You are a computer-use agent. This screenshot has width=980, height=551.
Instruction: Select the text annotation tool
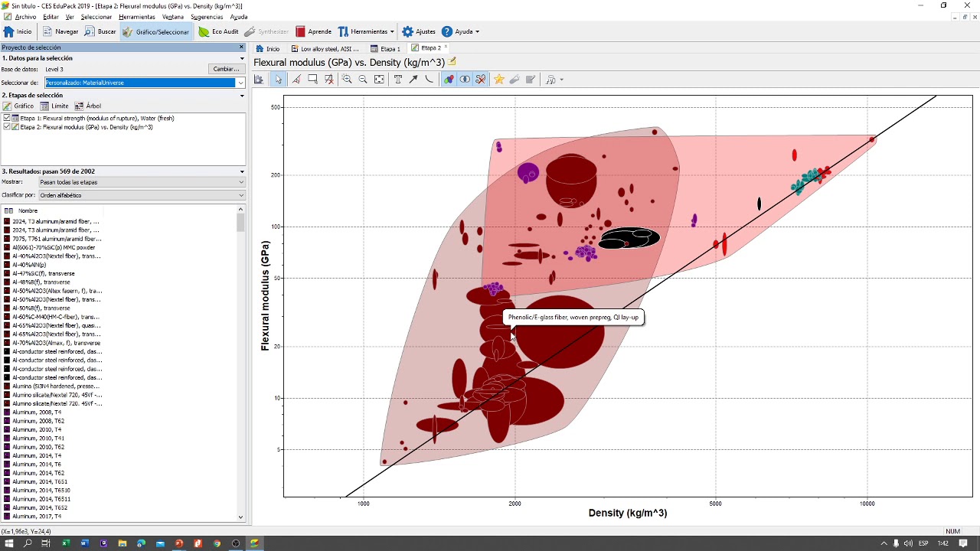398,80
